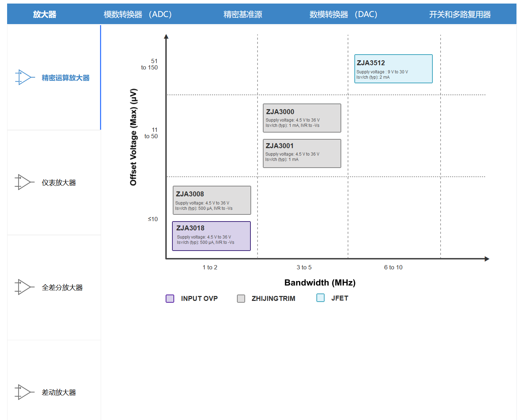Click the fully differential amplifier icon (全差分放大器)

click(x=24, y=287)
